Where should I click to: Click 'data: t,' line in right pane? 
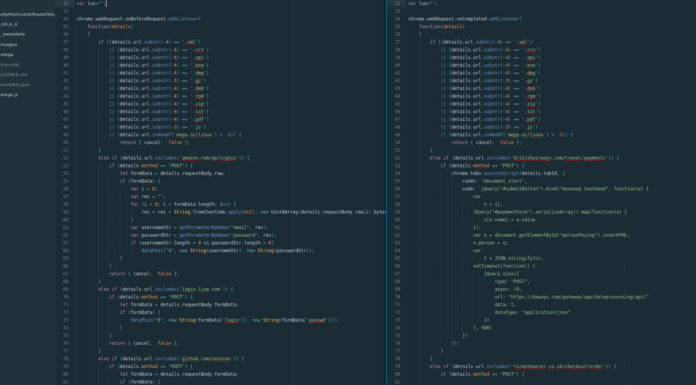tap(505, 305)
